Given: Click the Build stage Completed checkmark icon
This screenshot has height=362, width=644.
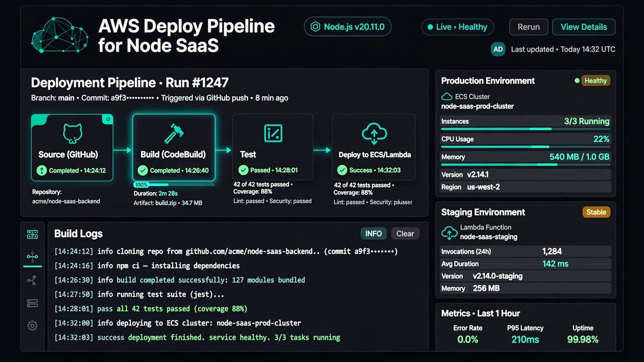Looking at the screenshot, I should point(142,171).
